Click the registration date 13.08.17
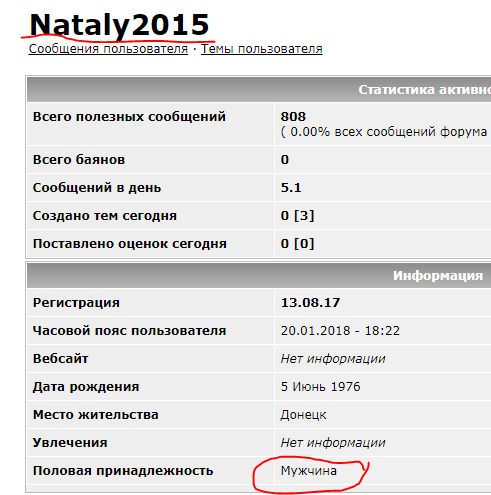Screen dimensions: 491x495 tap(310, 303)
